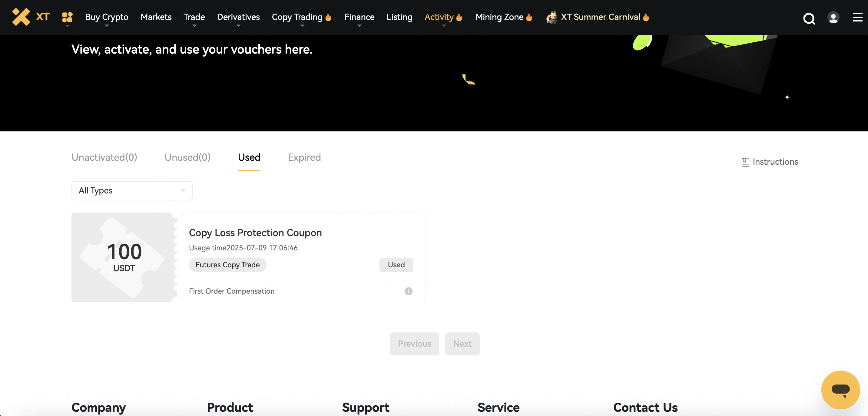This screenshot has height=416, width=868.
Task: Expand the All Types dropdown
Action: click(132, 191)
